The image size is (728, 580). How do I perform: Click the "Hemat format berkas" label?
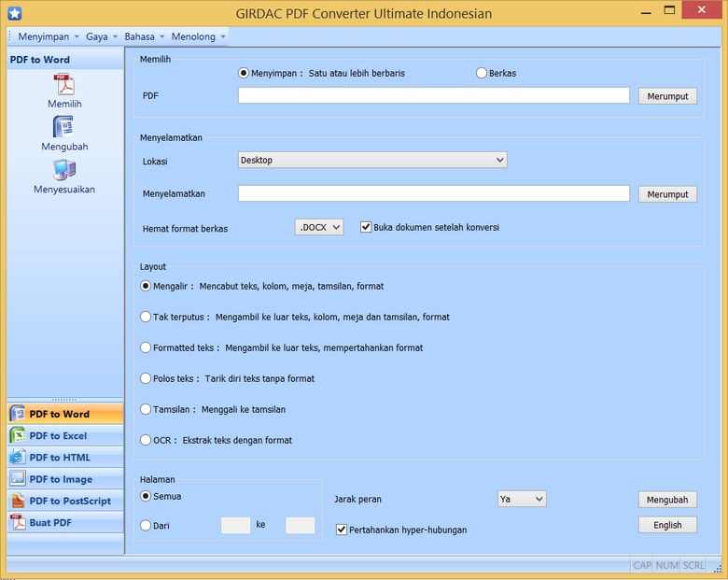point(185,228)
